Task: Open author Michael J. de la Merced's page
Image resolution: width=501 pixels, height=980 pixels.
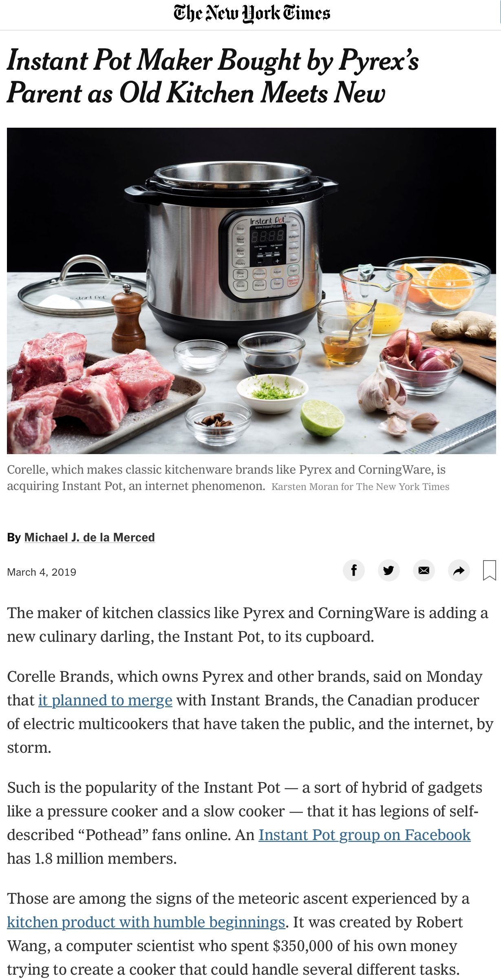Action: 90,537
